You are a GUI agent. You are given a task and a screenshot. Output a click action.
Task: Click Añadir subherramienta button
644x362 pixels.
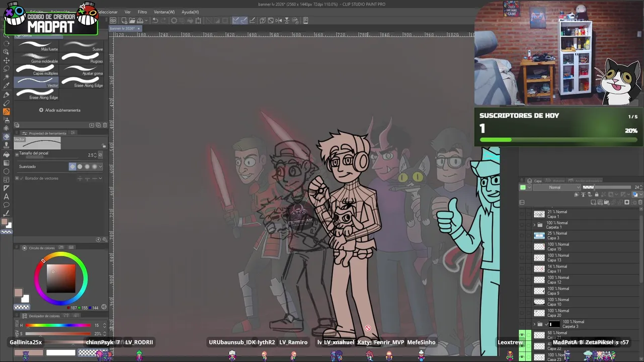click(60, 110)
